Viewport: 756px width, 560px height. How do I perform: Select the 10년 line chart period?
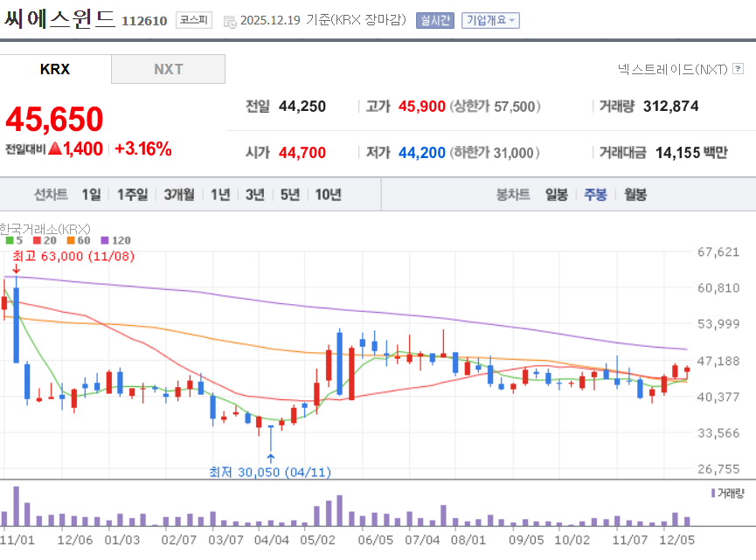click(x=329, y=194)
